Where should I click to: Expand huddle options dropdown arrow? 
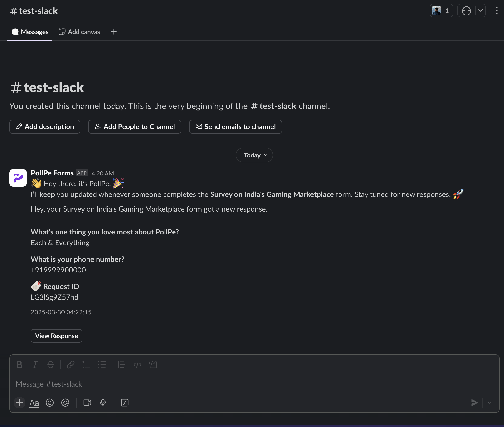[x=481, y=11]
